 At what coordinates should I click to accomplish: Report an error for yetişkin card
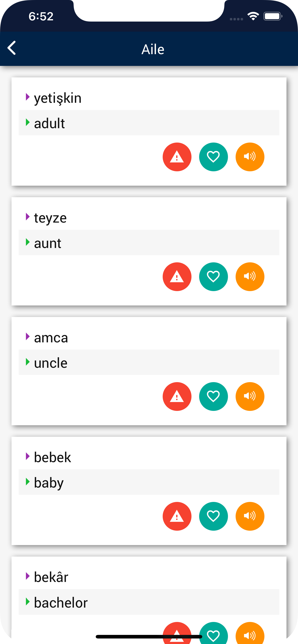177,157
